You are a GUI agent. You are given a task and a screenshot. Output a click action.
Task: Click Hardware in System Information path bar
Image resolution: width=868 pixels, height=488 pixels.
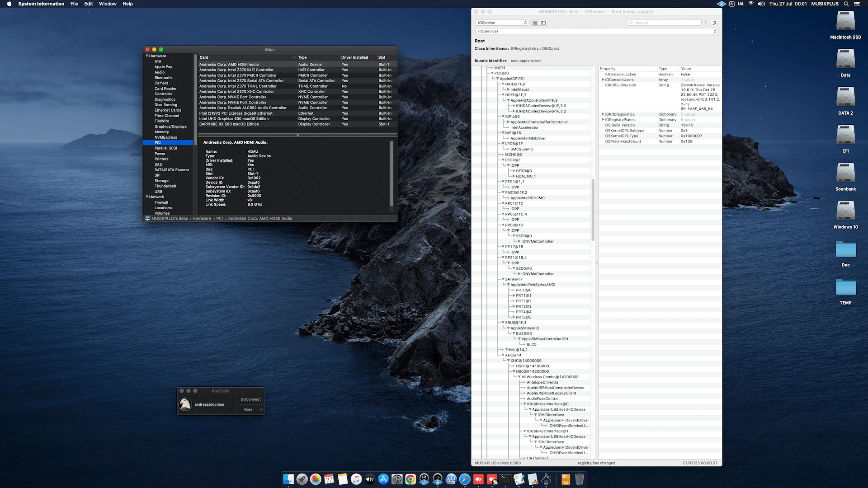point(202,219)
